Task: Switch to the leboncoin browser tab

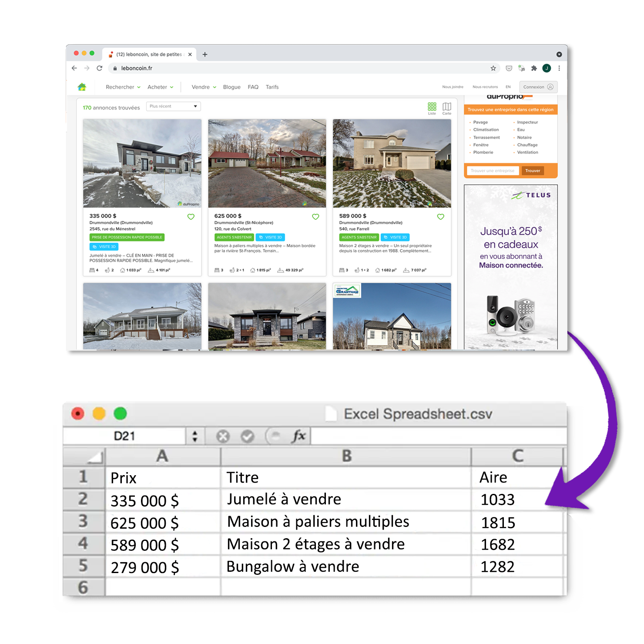Action: [148, 54]
